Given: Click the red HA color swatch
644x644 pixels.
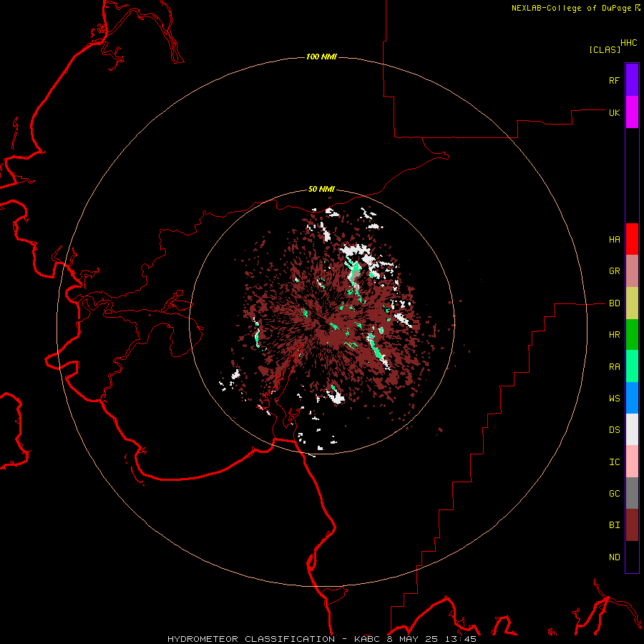Looking at the screenshot, I should pos(632,239).
